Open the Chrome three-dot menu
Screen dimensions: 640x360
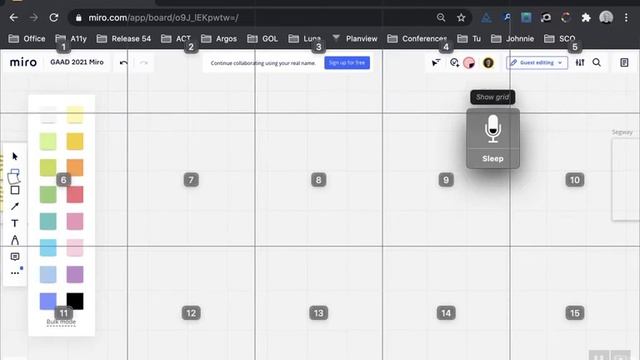(626, 18)
